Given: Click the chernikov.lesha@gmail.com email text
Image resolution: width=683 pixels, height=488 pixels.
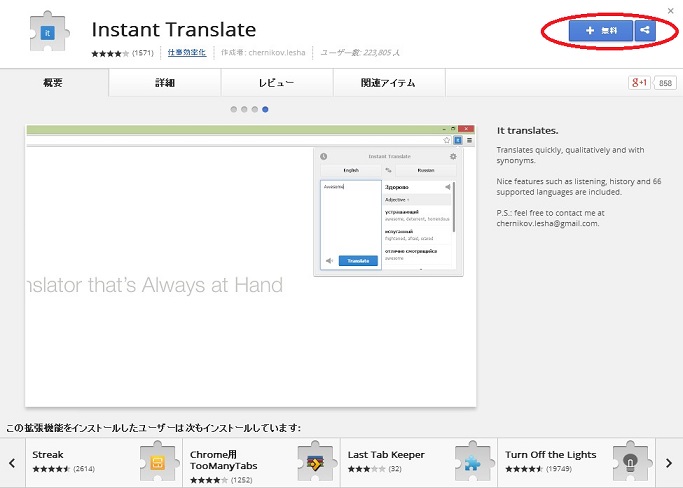Looking at the screenshot, I should (x=548, y=224).
